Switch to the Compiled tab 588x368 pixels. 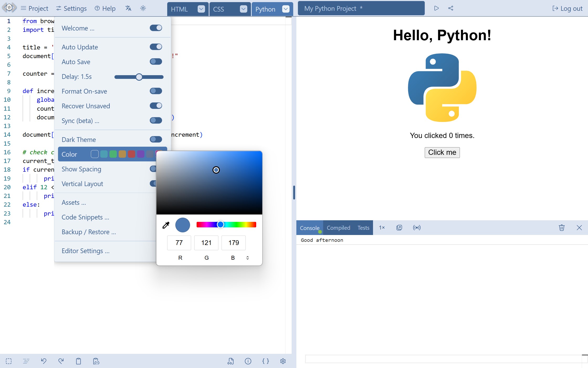338,228
